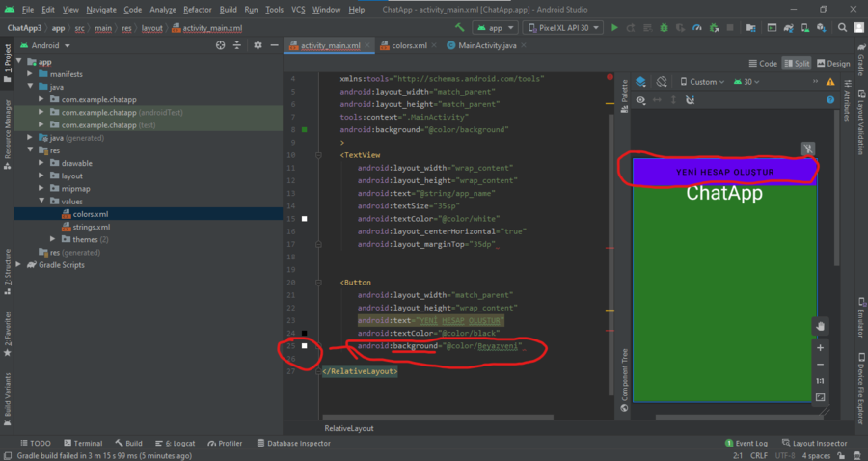Toggle the view options eye icon
868x461 pixels.
click(640, 99)
